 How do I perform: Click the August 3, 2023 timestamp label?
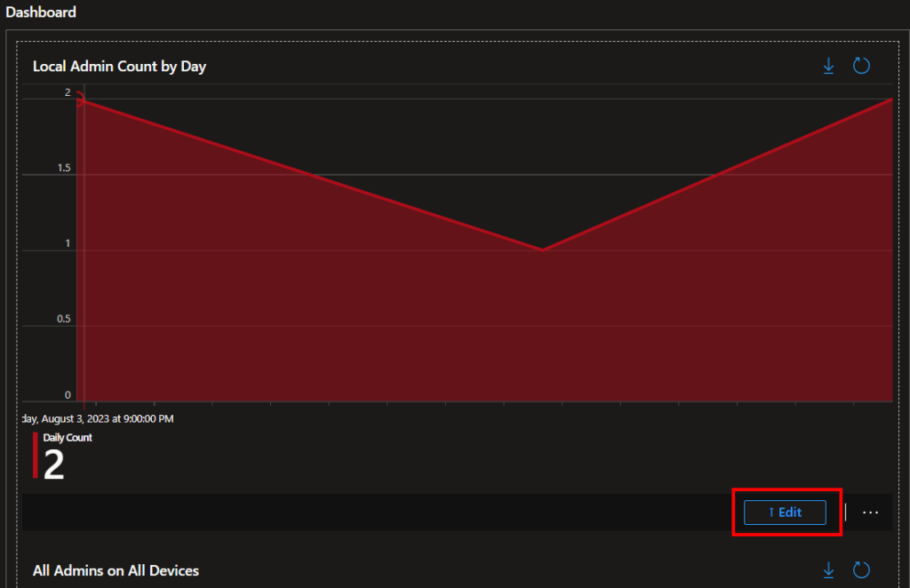pos(98,418)
